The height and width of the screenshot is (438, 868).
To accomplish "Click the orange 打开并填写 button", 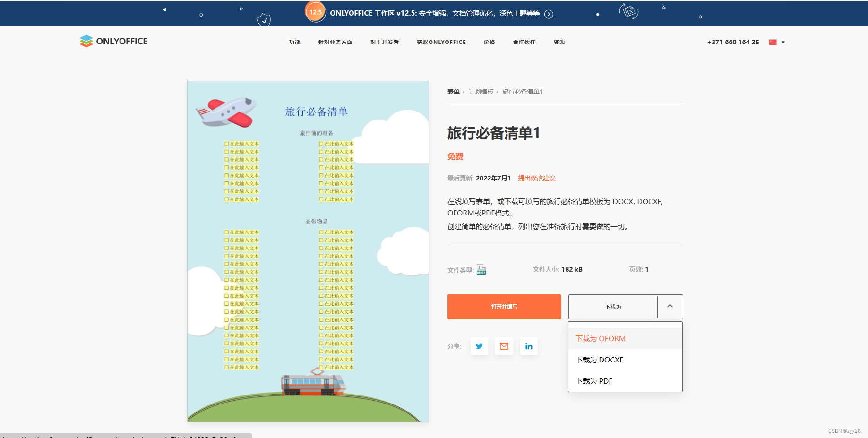I will 504,307.
